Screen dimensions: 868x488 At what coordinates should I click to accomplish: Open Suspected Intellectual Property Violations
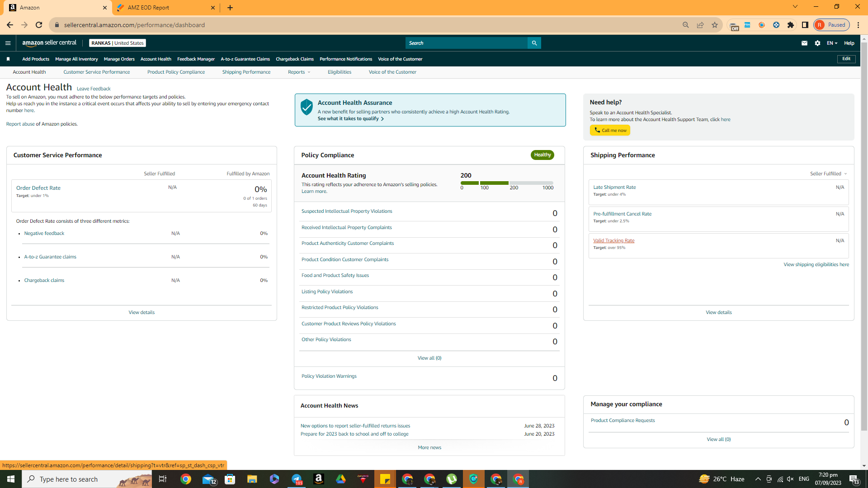[347, 211]
